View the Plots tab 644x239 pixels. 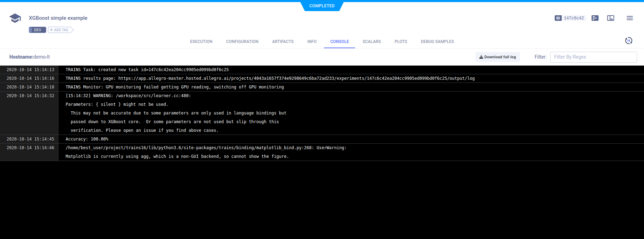[x=401, y=42]
